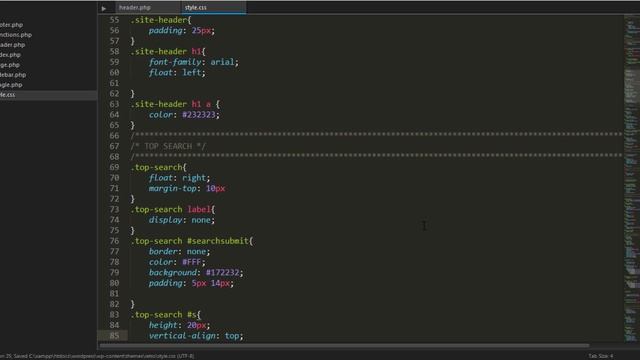Click background value #172232 on line 79
This screenshot has height=360, width=640.
[222, 272]
